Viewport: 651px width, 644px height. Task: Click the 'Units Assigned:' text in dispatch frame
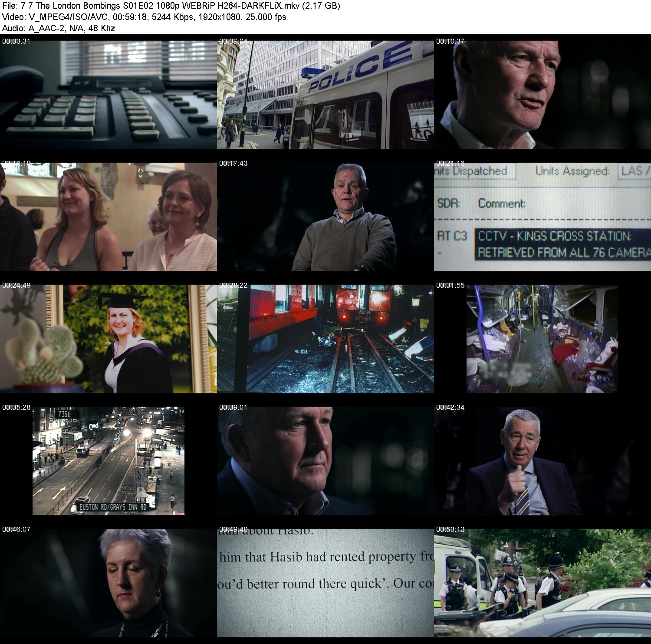tap(572, 171)
